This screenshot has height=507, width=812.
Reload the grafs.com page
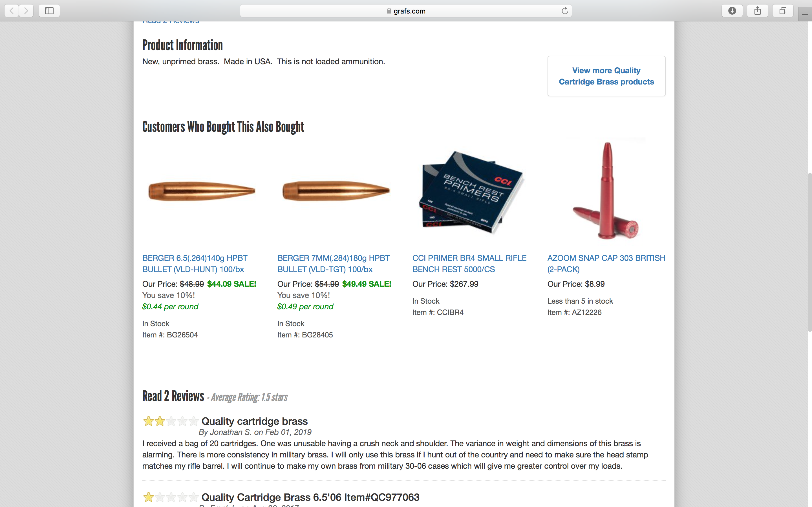pyautogui.click(x=565, y=11)
